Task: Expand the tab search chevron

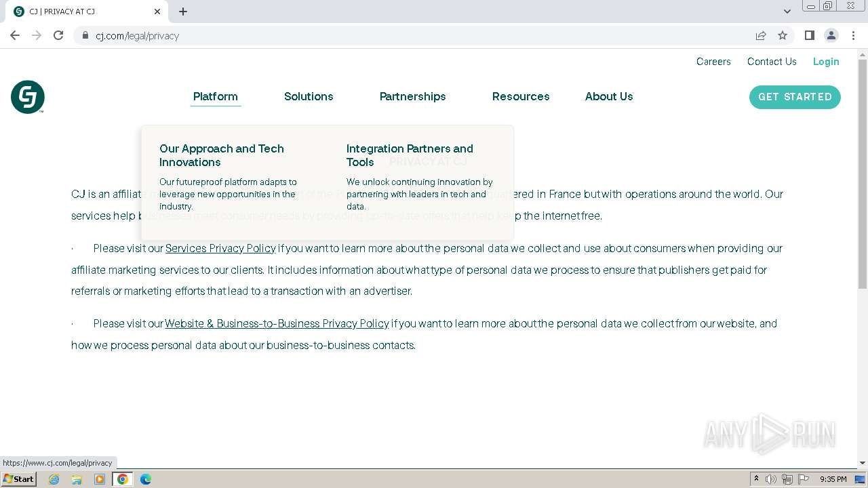Action: pos(787,12)
